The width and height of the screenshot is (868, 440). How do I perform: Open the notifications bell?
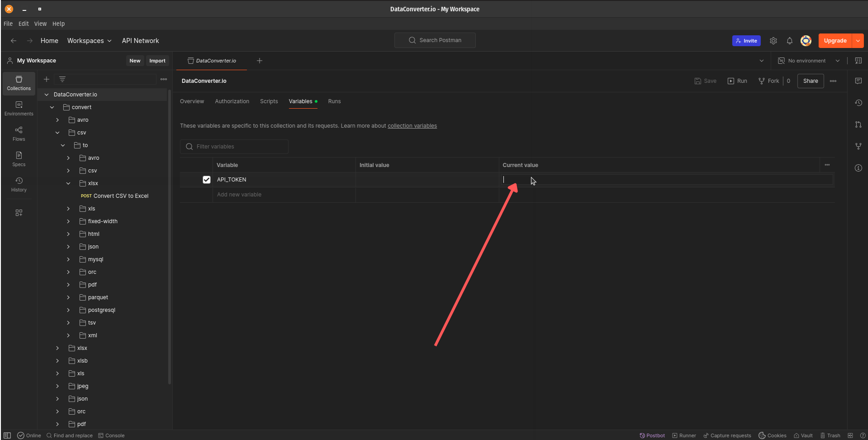tap(790, 41)
